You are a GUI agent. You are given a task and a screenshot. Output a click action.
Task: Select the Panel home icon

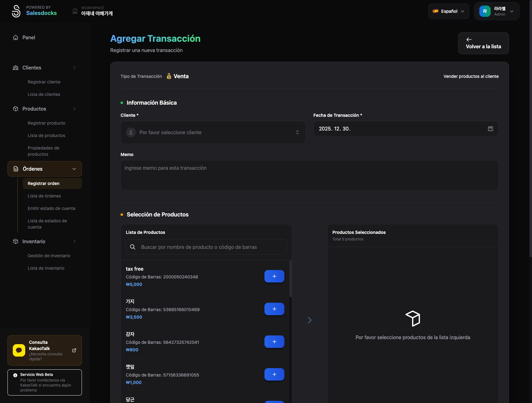[x=16, y=37]
